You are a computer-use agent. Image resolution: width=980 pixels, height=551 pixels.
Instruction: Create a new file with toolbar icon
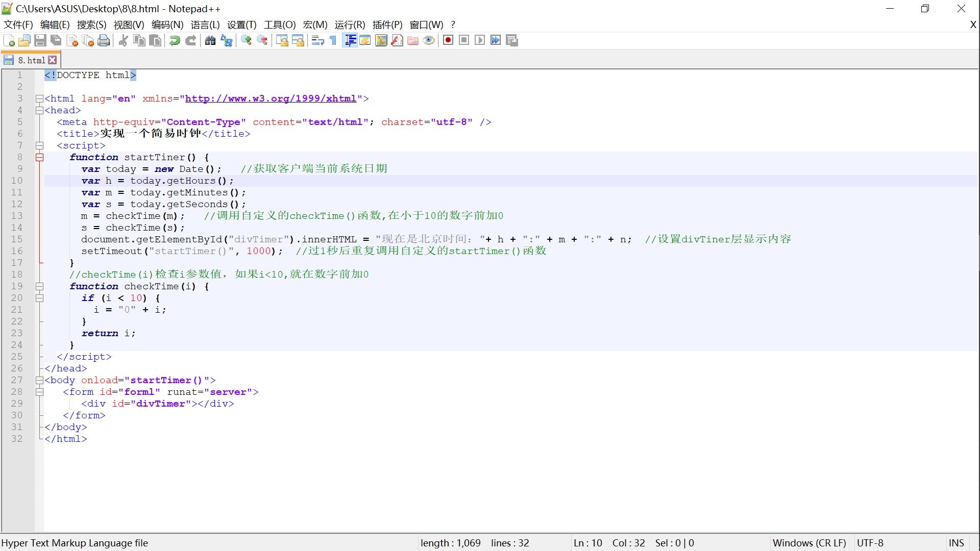[x=9, y=41]
